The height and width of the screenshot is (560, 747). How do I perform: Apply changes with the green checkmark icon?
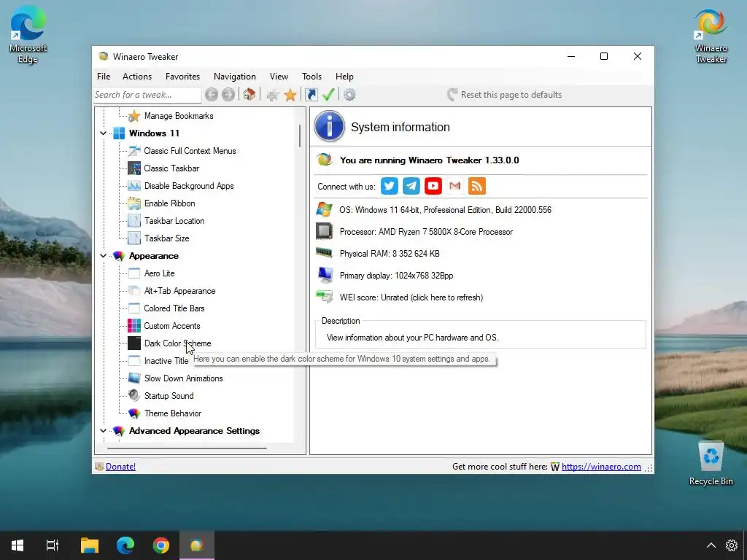pyautogui.click(x=328, y=95)
